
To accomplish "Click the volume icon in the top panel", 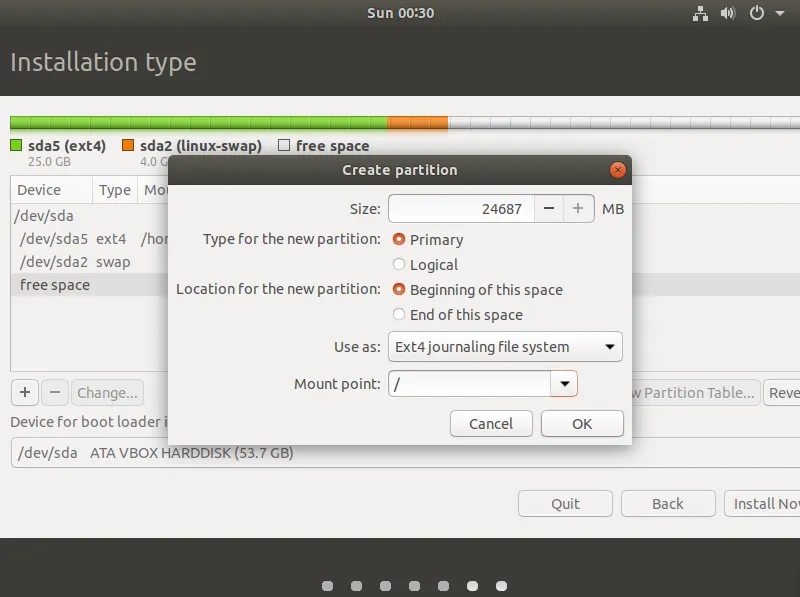I will point(728,13).
